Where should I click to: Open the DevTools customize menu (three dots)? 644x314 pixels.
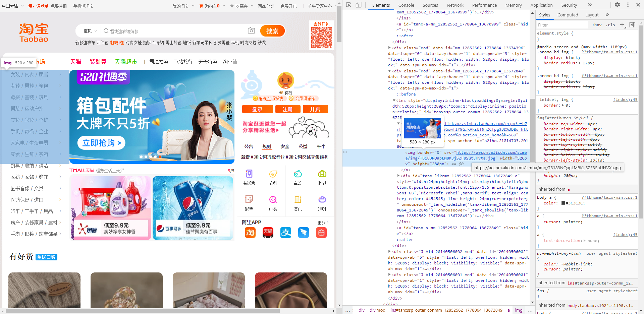tap(628, 5)
